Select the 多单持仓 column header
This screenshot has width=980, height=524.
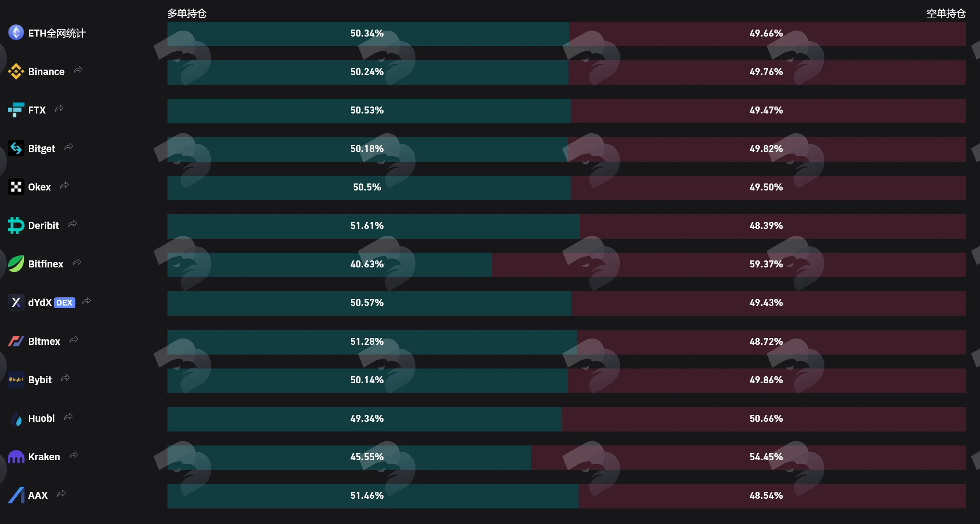187,14
